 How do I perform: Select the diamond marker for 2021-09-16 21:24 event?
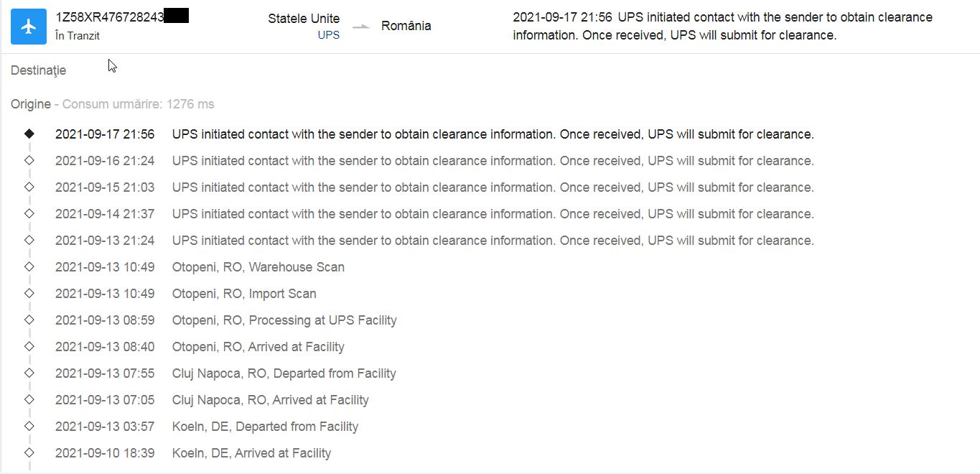point(29,160)
